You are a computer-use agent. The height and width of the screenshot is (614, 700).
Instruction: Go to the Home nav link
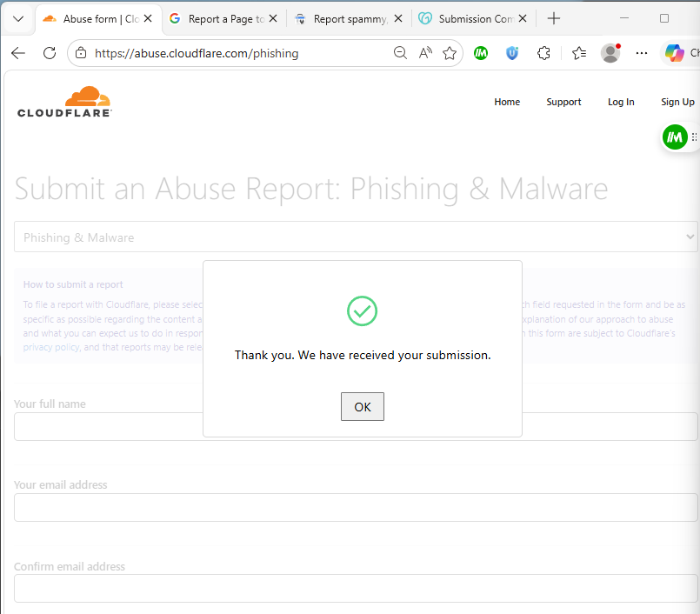(x=507, y=102)
